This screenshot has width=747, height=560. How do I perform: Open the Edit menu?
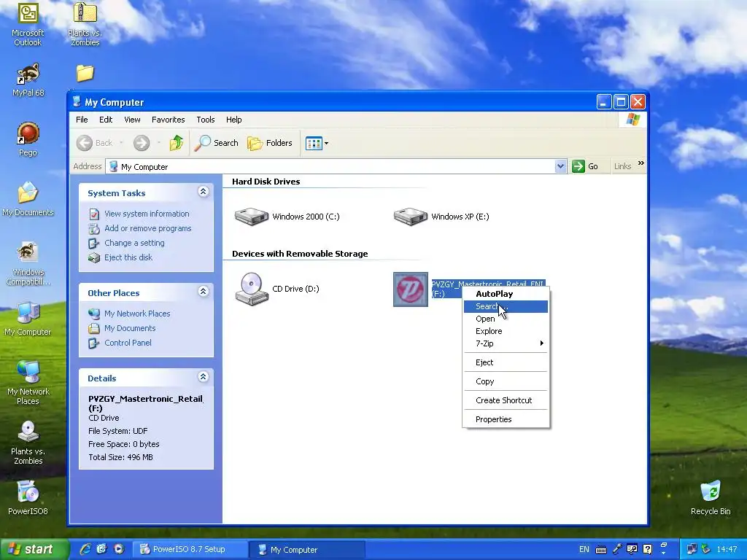click(x=106, y=120)
